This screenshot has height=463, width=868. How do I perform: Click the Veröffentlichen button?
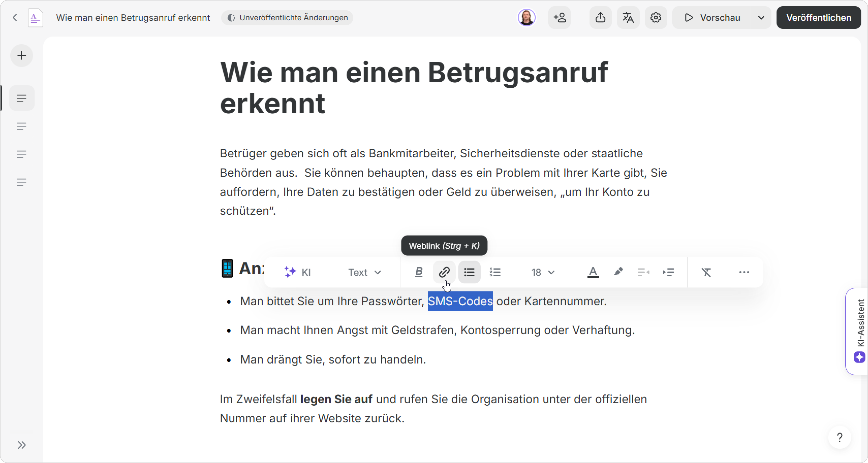pos(818,18)
